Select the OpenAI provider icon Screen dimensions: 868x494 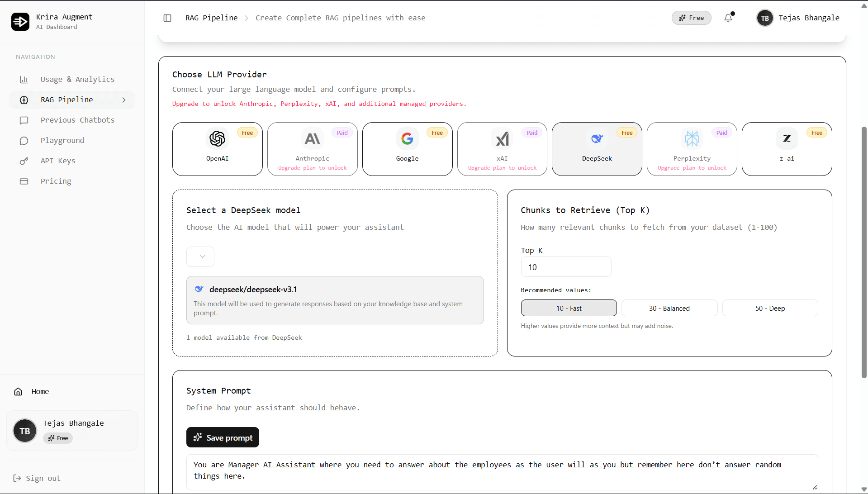pos(217,139)
